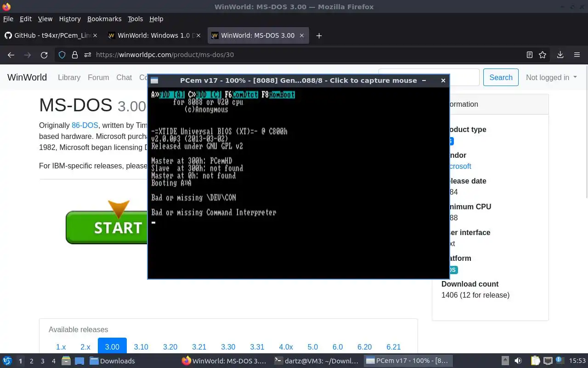588x368 pixels.
Task: Open tracking protection shield icon
Action: coord(62,55)
